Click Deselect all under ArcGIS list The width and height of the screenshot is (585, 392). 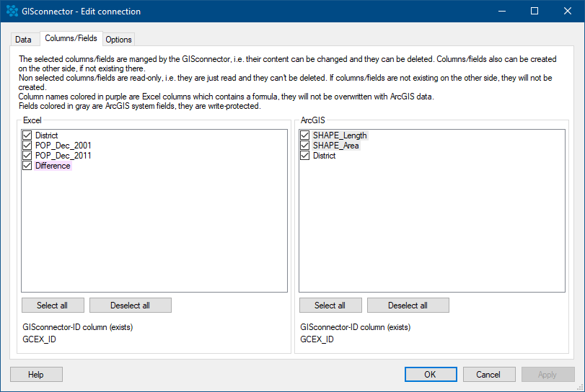click(x=408, y=306)
